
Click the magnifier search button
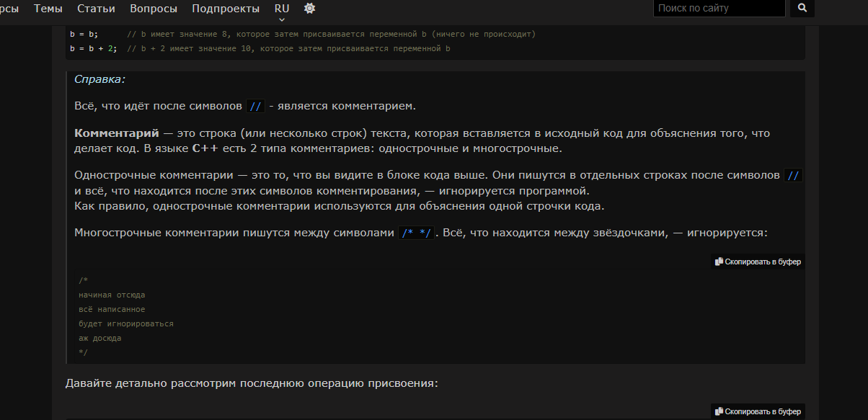802,9
